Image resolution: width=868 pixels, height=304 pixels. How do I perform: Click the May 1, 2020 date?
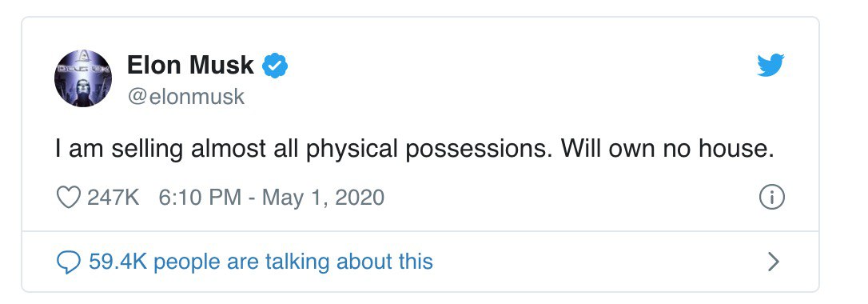(323, 198)
